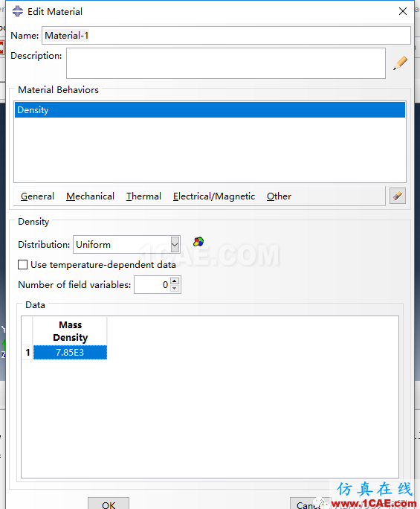Open the colorful distribution creation icon
Screen dimensions: 420x509
(x=198, y=242)
